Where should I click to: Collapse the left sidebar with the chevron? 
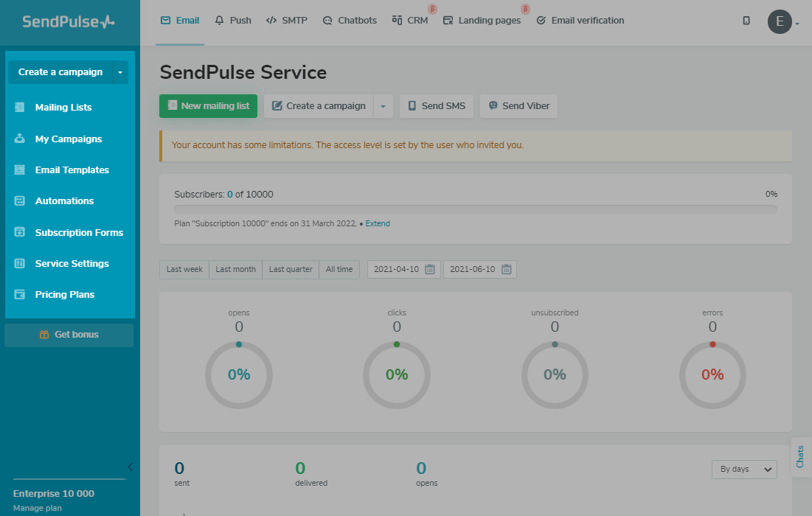pyautogui.click(x=130, y=467)
